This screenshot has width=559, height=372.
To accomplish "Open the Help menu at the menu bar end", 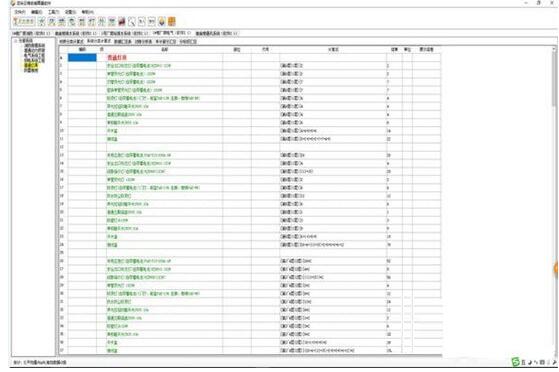I will coord(87,12).
